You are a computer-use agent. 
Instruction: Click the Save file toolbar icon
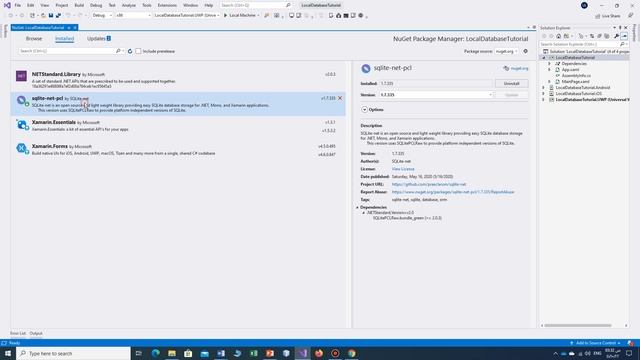tap(51, 16)
